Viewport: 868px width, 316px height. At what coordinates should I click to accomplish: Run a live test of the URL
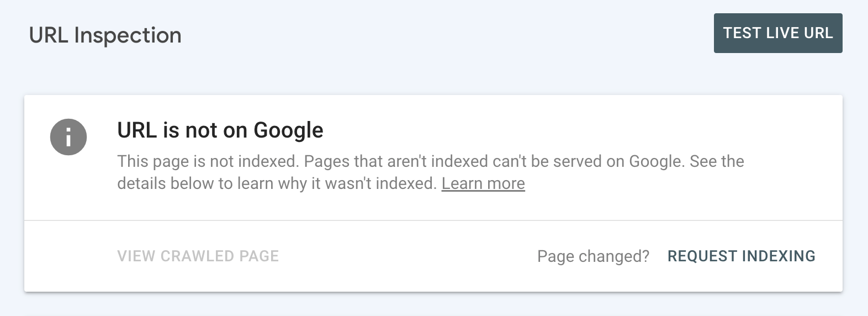pyautogui.click(x=777, y=33)
